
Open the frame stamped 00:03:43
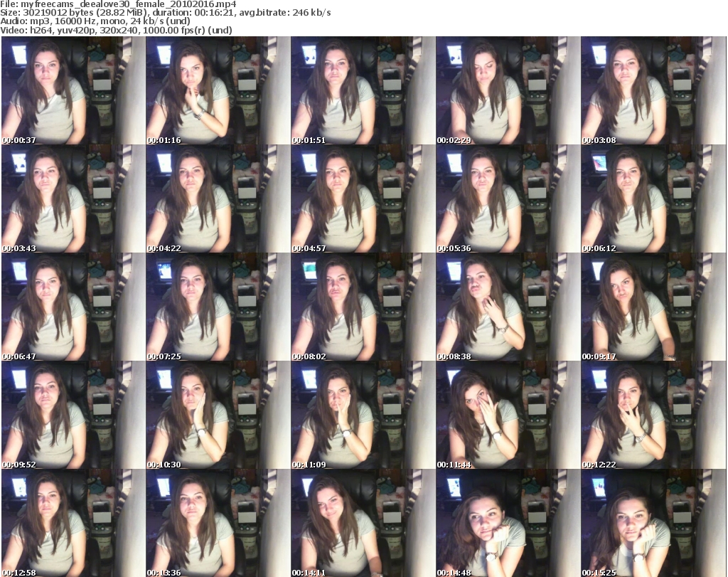click(x=73, y=198)
